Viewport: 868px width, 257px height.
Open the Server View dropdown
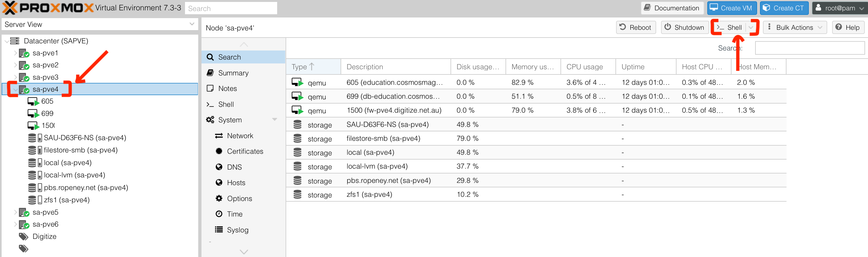(191, 24)
